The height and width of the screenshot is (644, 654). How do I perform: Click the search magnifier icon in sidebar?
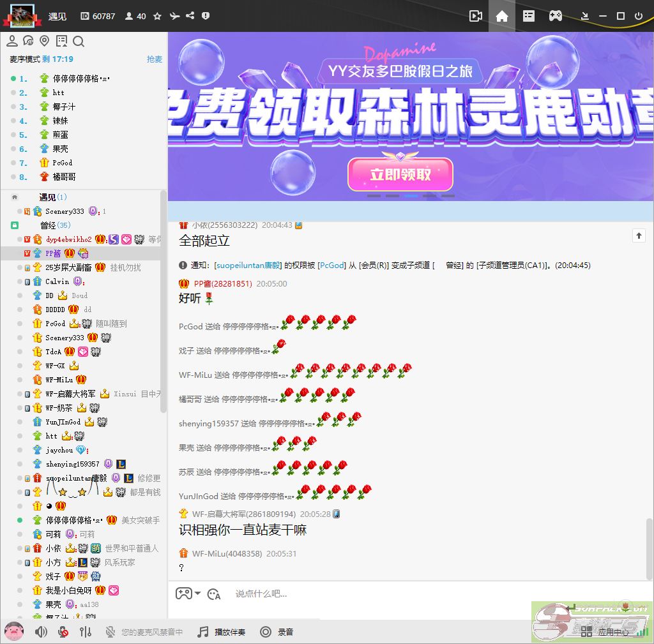pos(79,41)
